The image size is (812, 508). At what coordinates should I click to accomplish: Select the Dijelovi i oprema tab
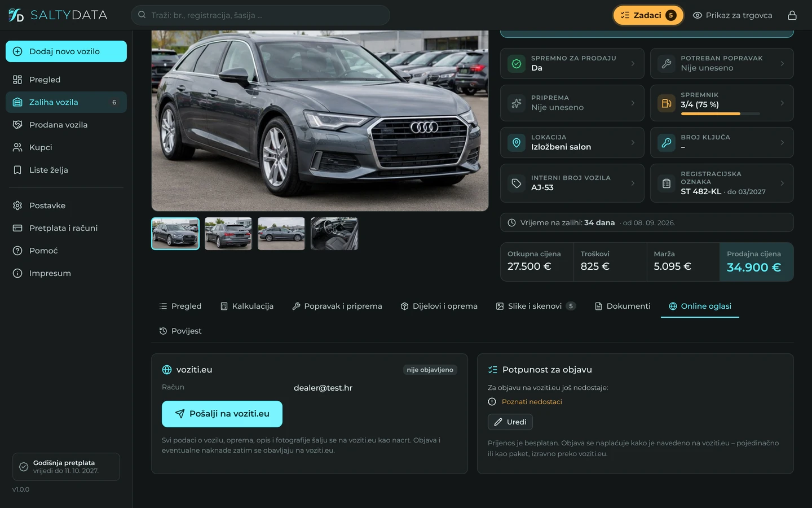click(439, 306)
